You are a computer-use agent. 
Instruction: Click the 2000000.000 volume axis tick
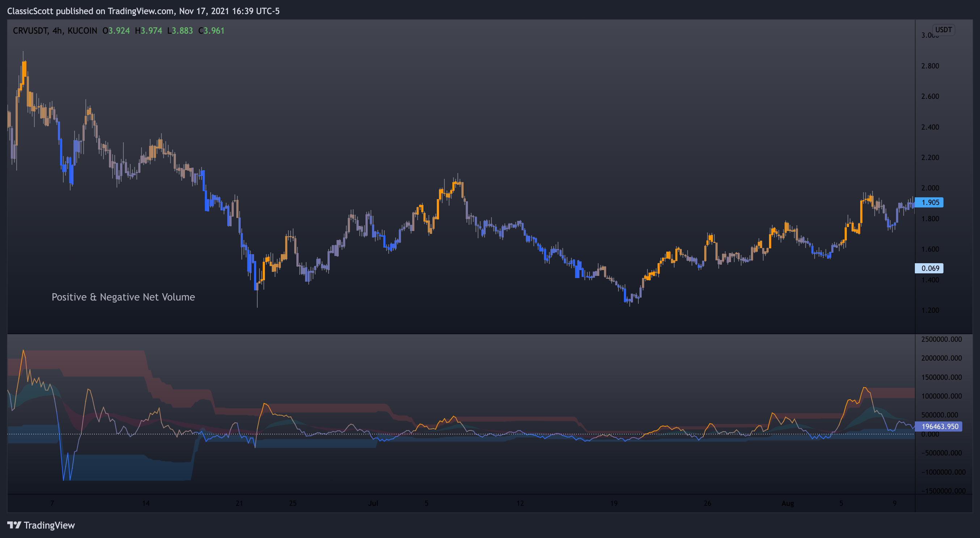[x=941, y=358]
